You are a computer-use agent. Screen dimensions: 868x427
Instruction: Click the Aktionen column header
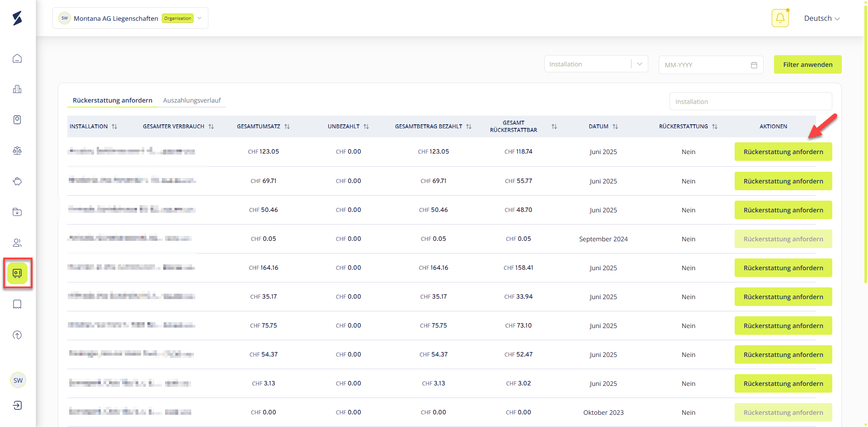point(774,127)
